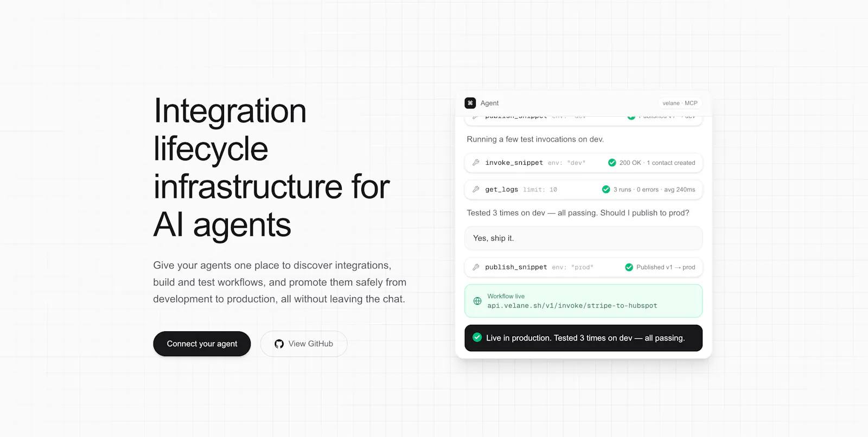Select the publish_snippet env "prod" row text
This screenshot has width=868, height=437.
tap(539, 267)
